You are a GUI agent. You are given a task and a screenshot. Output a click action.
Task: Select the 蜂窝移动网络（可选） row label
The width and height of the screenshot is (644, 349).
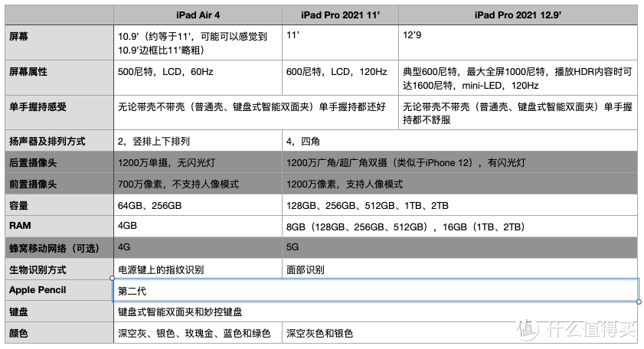click(59, 247)
